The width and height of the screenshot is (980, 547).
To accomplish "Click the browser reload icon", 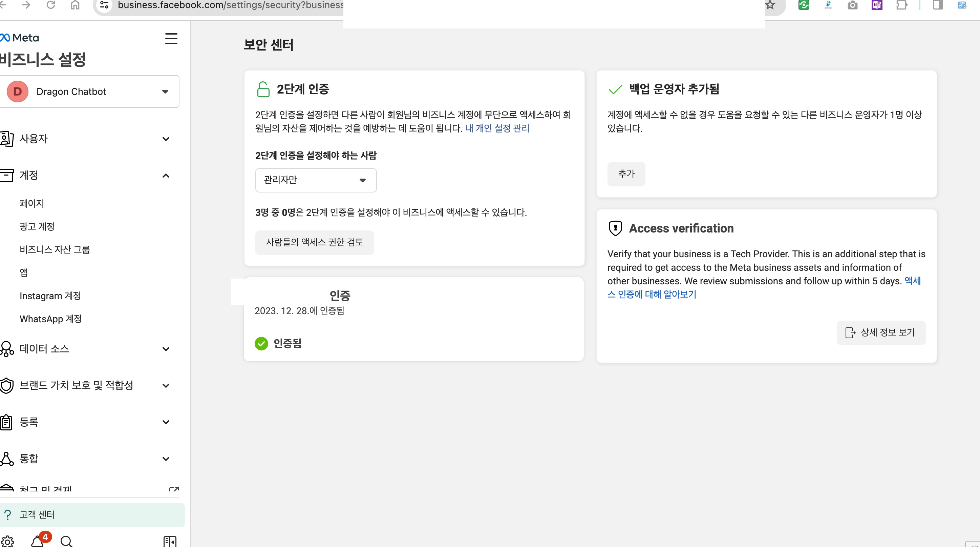I will (50, 5).
